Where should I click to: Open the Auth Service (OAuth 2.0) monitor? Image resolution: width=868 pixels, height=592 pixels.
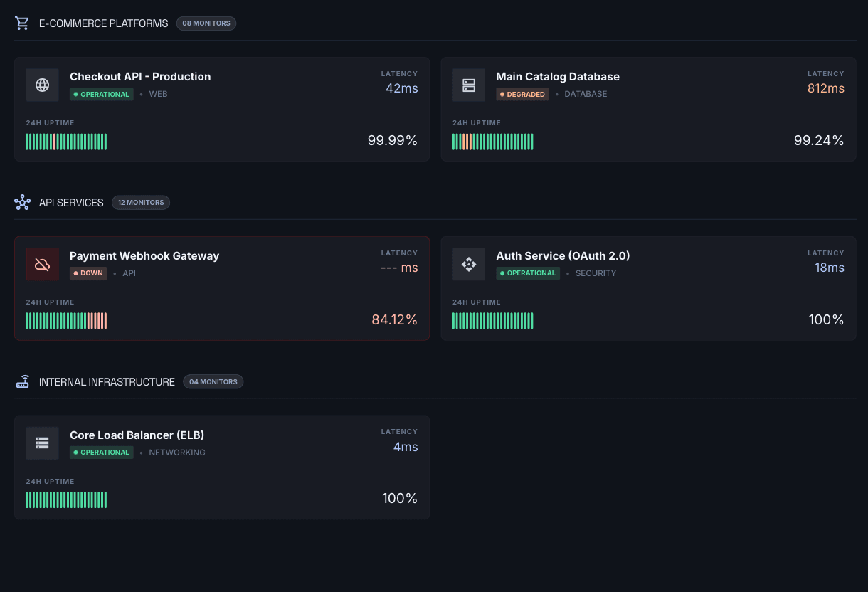[x=648, y=288]
